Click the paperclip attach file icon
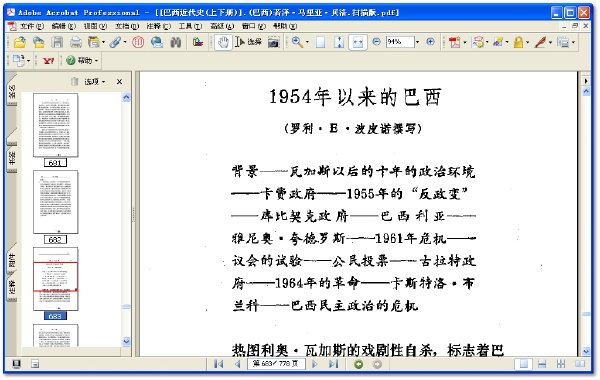 [115, 42]
